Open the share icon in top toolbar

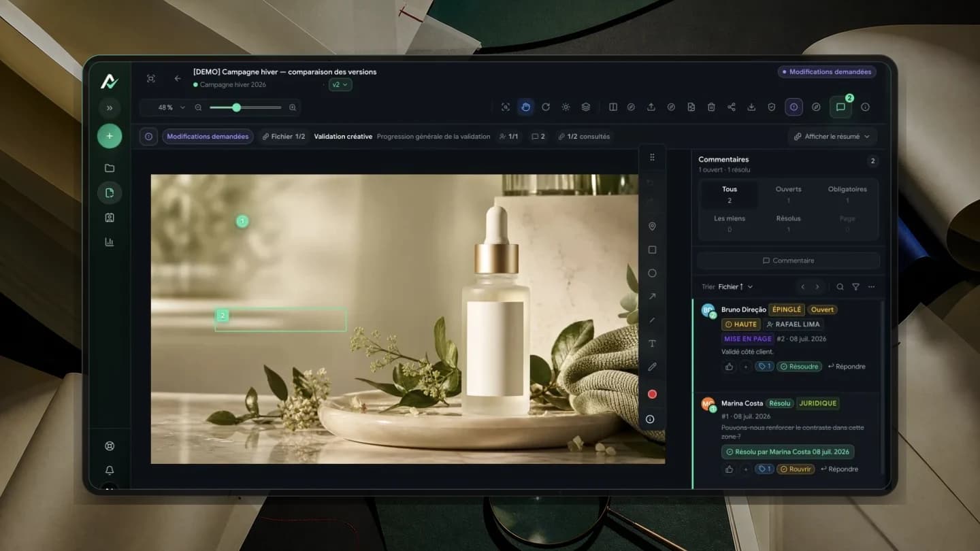click(732, 107)
